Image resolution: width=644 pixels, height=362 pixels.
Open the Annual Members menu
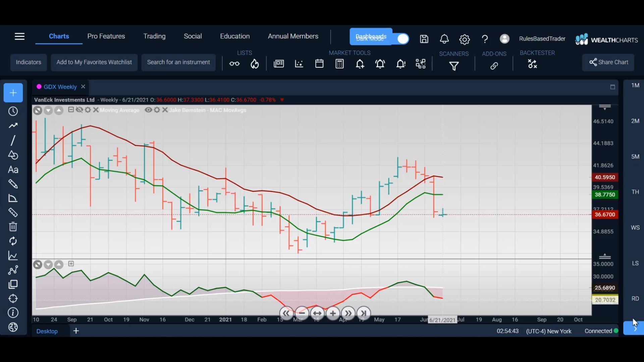(293, 36)
